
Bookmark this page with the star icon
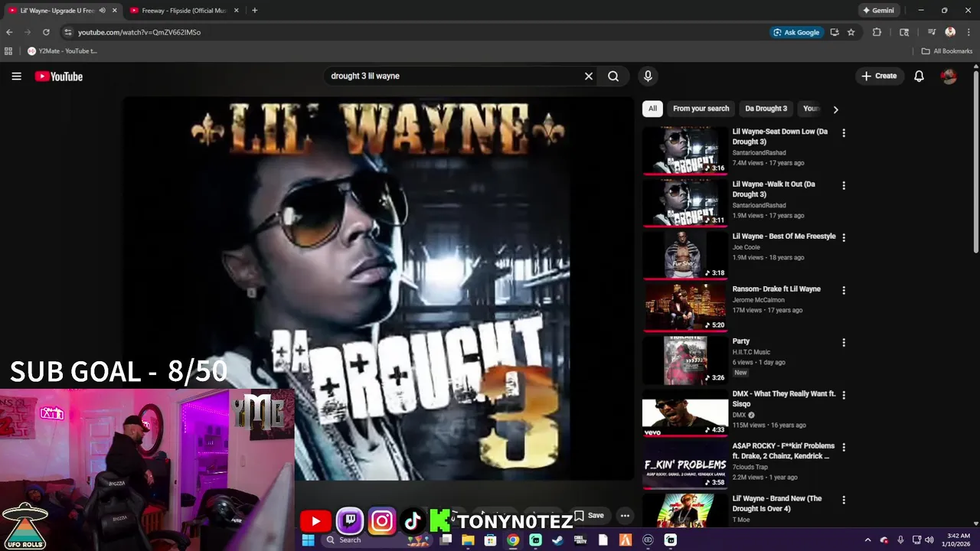(851, 32)
